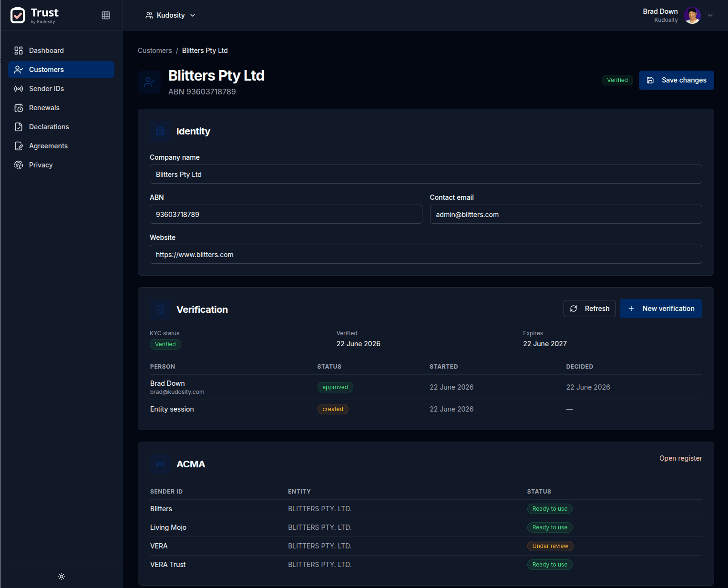Click the Privacy fingerprint icon

19,165
